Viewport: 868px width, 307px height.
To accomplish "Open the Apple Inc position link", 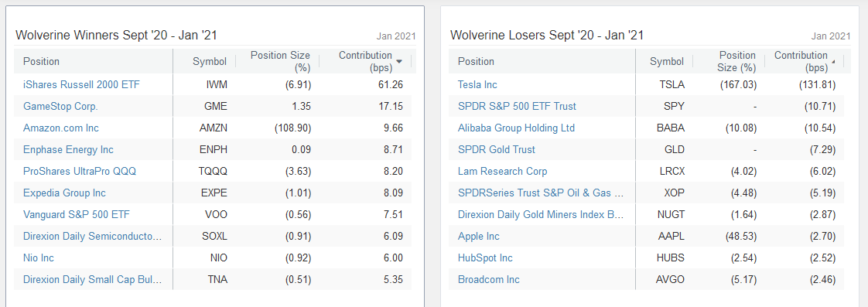I will pyautogui.click(x=478, y=236).
